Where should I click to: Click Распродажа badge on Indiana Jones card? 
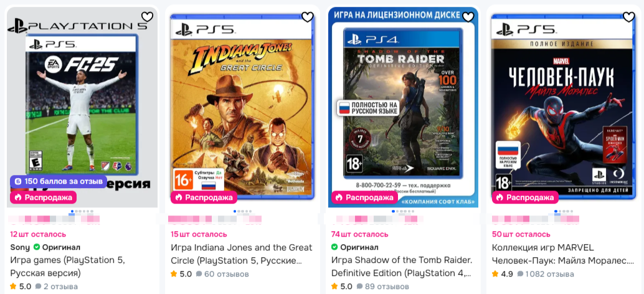point(204,197)
